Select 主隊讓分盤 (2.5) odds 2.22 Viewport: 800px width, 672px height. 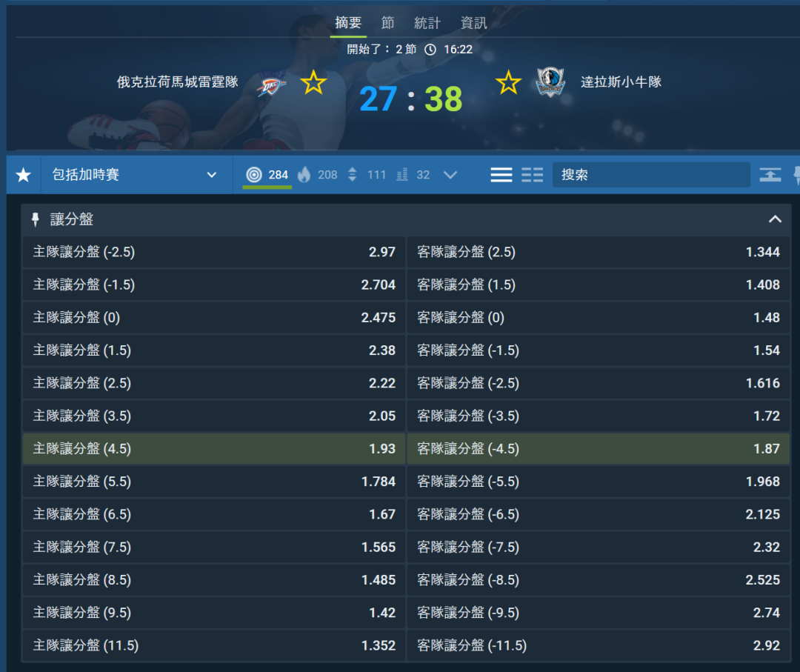click(214, 383)
